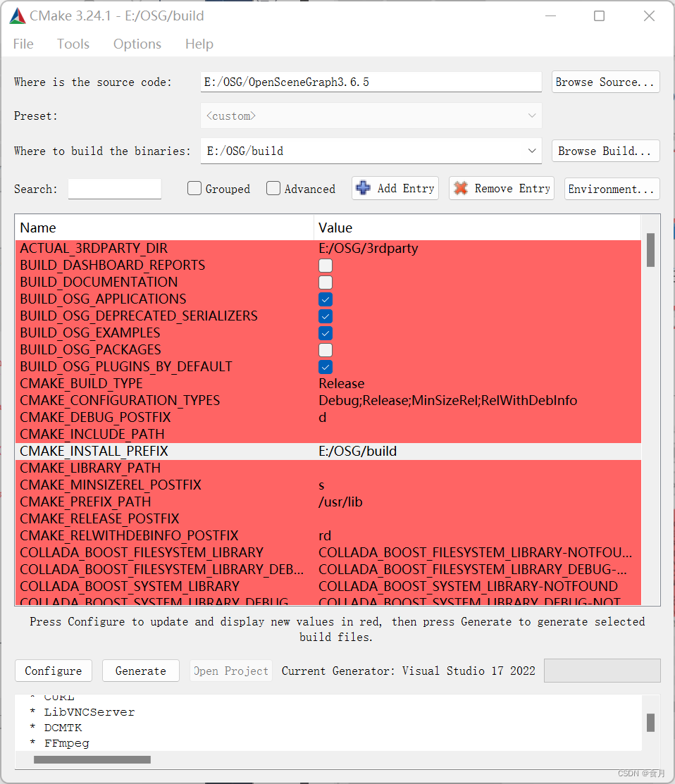This screenshot has width=675, height=784.
Task: Open the Options menu
Action: [137, 44]
